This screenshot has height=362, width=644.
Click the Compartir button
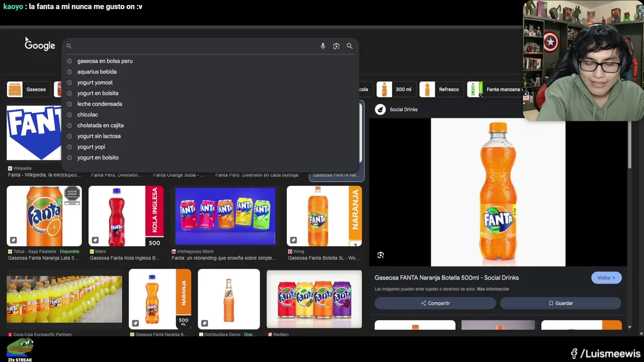point(435,303)
